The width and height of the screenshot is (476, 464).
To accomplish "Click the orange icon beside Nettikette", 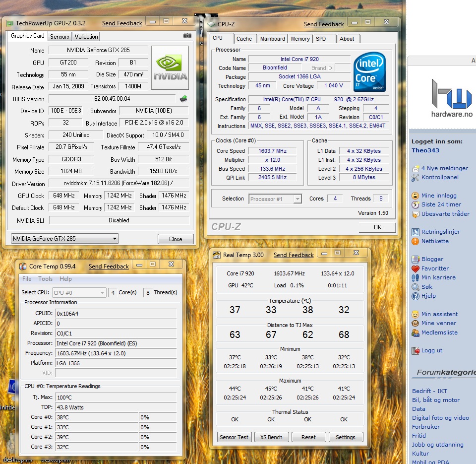I will 416,241.
